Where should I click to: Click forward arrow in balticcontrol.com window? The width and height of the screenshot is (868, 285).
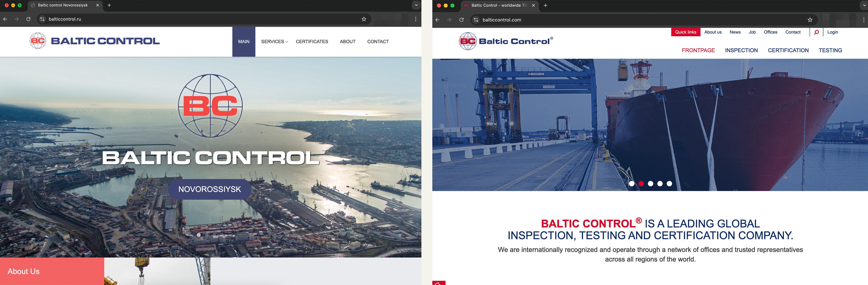coord(449,20)
